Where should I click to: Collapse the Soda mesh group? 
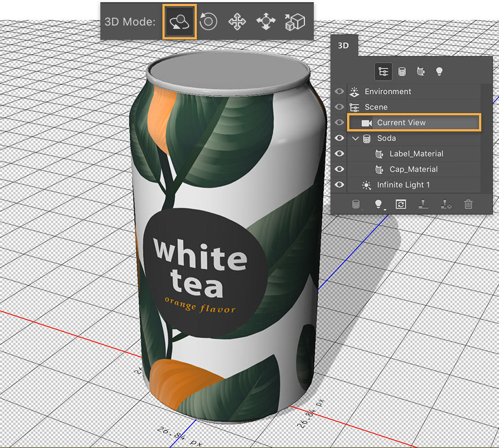coord(355,138)
